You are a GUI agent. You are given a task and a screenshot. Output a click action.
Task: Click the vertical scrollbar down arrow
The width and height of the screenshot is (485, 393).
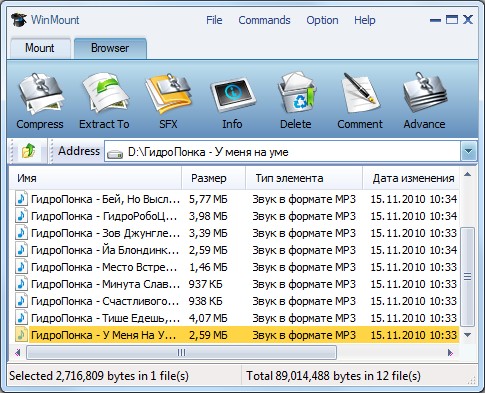click(x=468, y=335)
